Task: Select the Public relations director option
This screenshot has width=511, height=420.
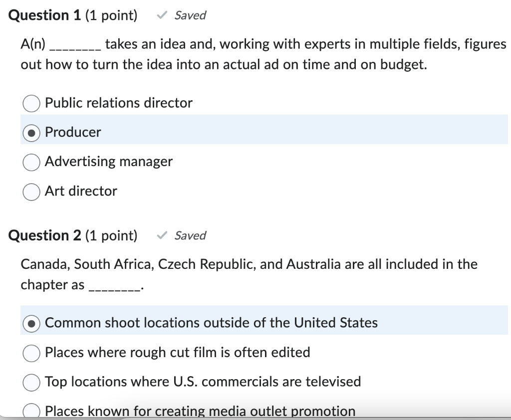Action: pos(31,103)
